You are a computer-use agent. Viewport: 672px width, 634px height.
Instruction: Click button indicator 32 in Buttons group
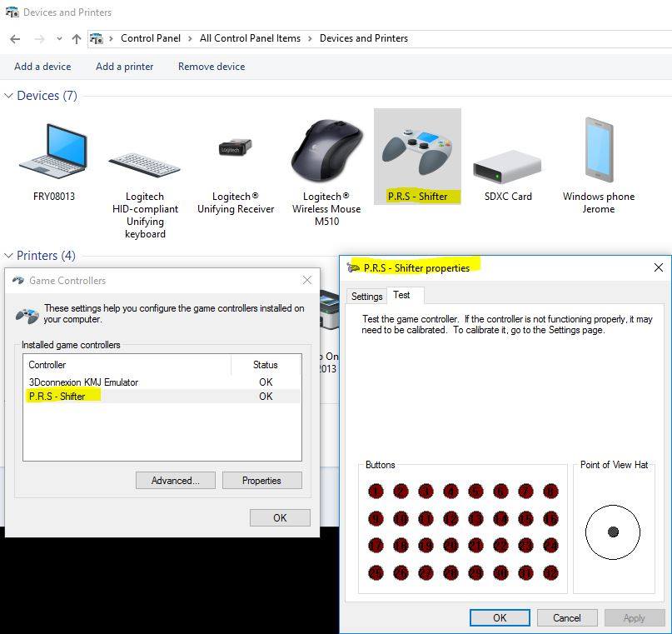click(x=550, y=572)
